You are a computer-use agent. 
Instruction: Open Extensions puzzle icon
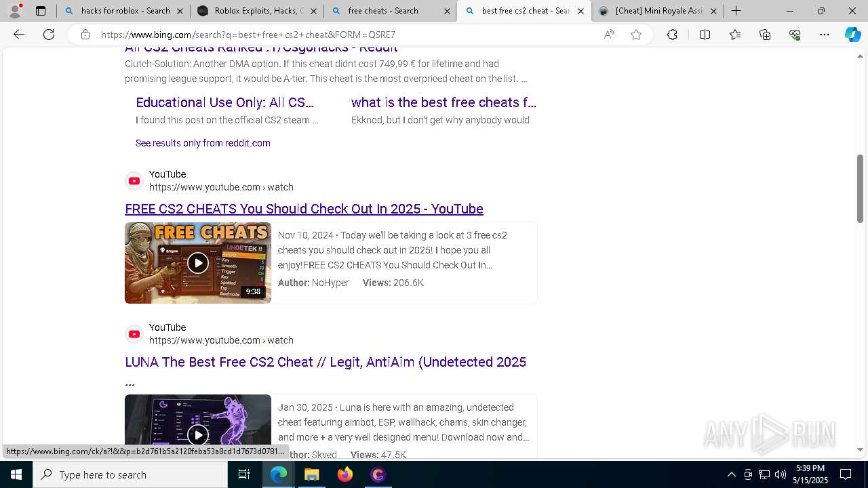pos(672,35)
